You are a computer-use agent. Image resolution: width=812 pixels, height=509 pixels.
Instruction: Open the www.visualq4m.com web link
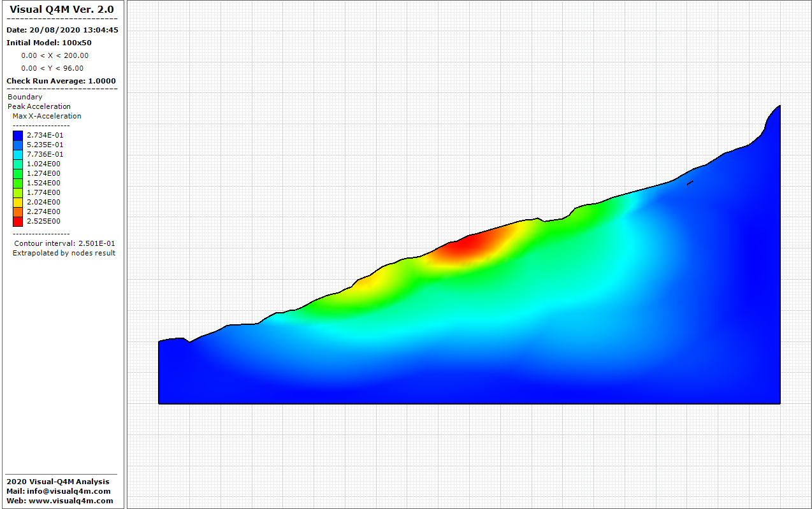coord(69,501)
